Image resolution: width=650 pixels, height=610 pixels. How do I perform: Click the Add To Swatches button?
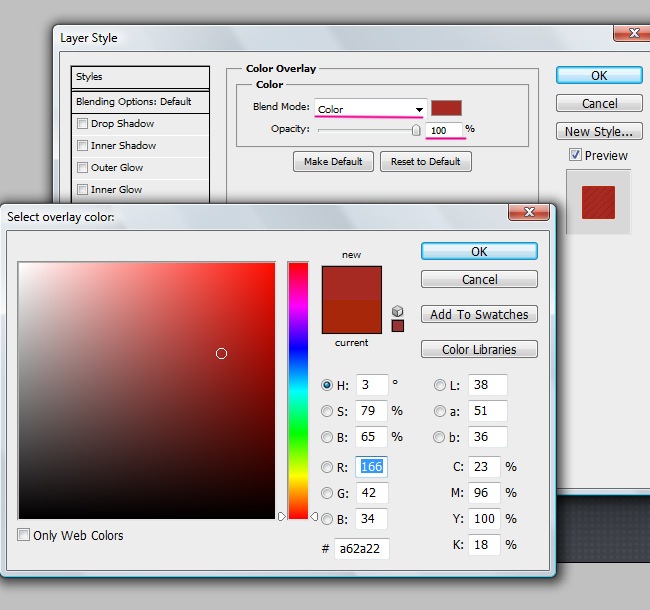point(479,314)
